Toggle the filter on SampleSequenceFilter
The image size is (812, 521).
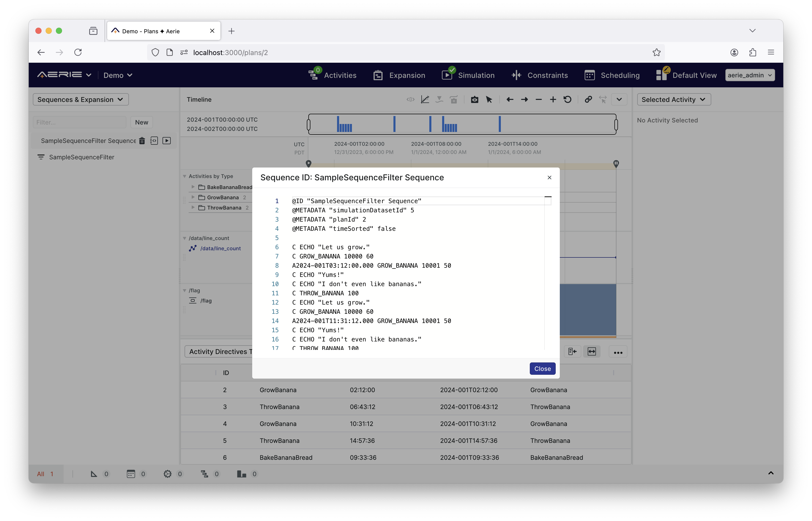pos(41,157)
